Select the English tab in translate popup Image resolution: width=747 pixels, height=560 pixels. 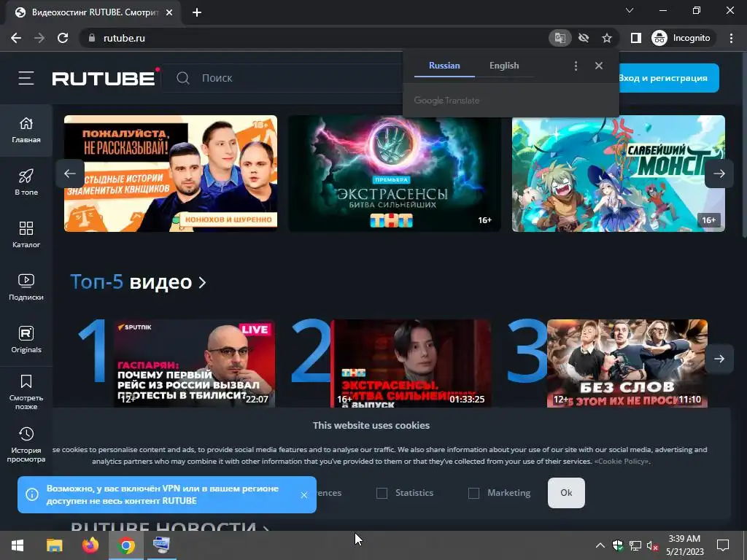(x=504, y=66)
